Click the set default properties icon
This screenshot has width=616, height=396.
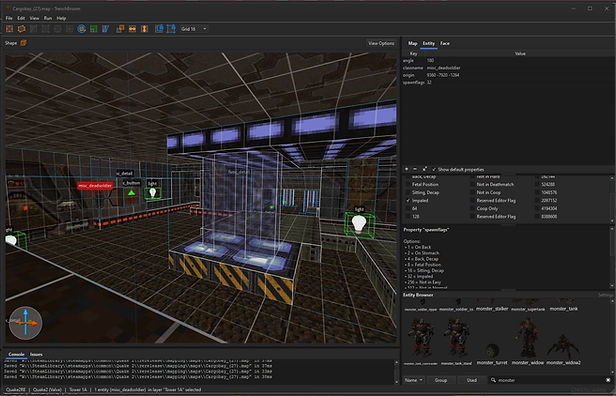[424, 169]
